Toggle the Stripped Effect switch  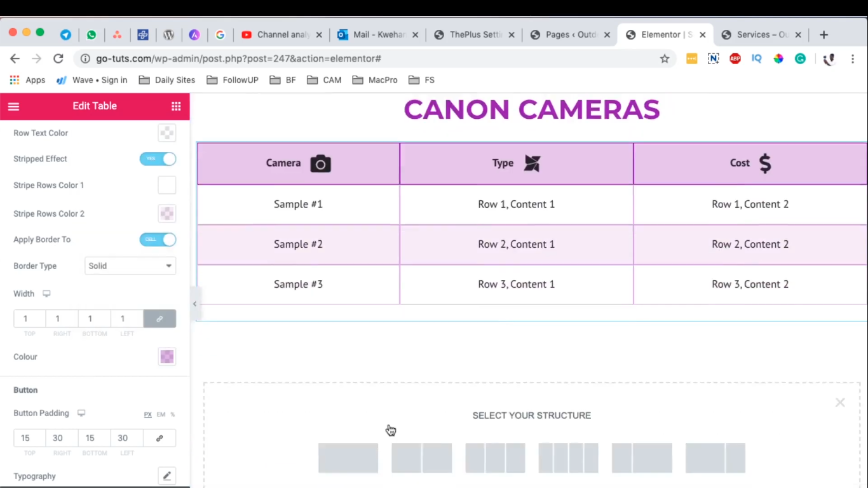pyautogui.click(x=158, y=159)
